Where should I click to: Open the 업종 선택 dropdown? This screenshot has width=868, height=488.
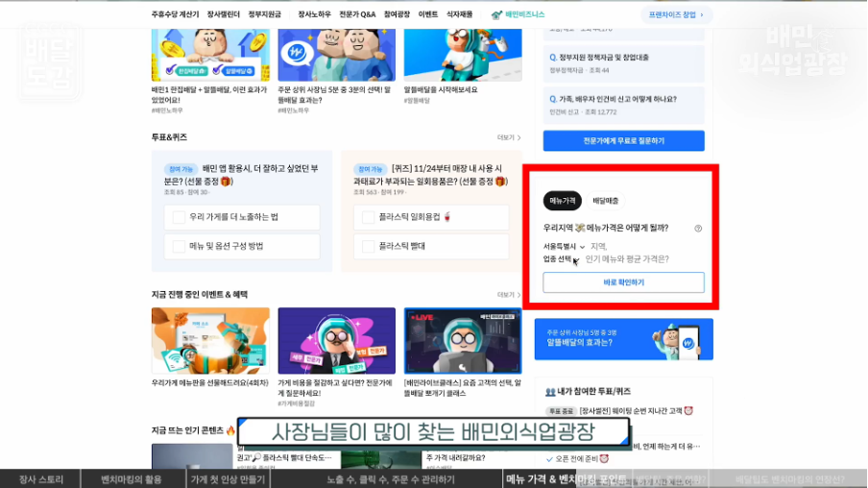point(560,259)
